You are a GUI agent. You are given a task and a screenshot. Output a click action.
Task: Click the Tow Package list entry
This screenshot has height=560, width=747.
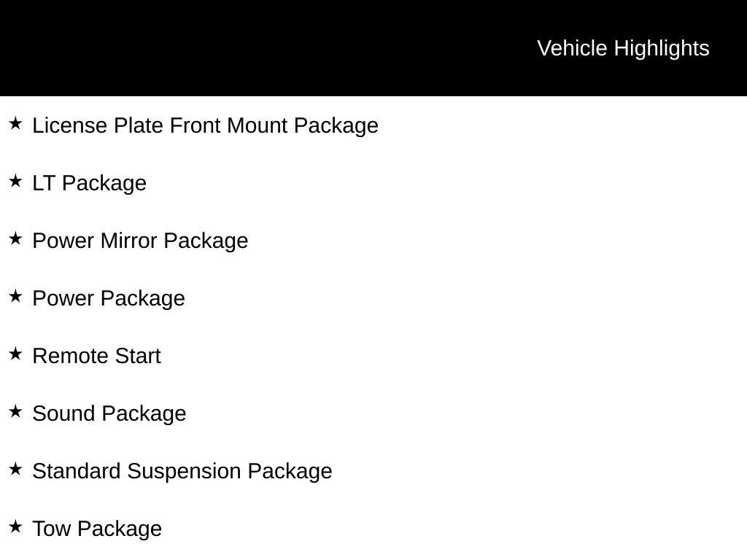(97, 529)
